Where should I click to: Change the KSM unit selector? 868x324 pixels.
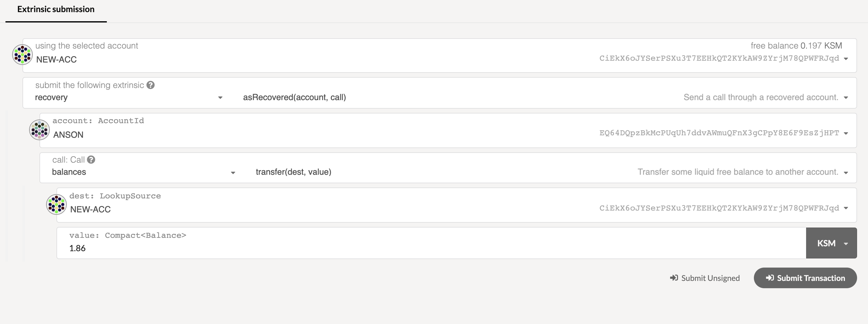(x=831, y=243)
